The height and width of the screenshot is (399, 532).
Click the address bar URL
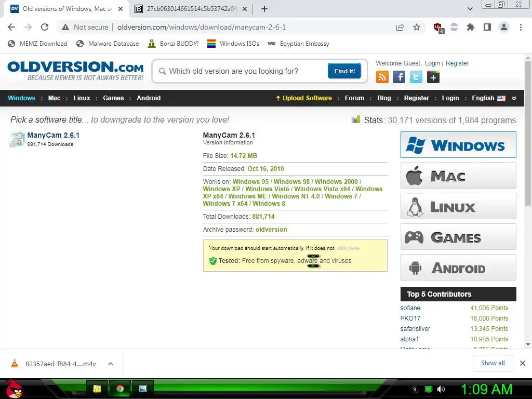point(202,27)
